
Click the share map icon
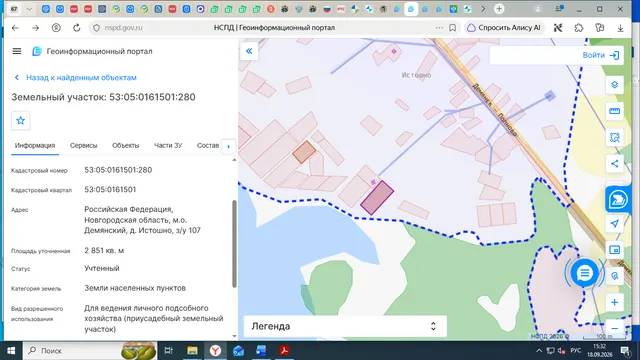tap(614, 164)
